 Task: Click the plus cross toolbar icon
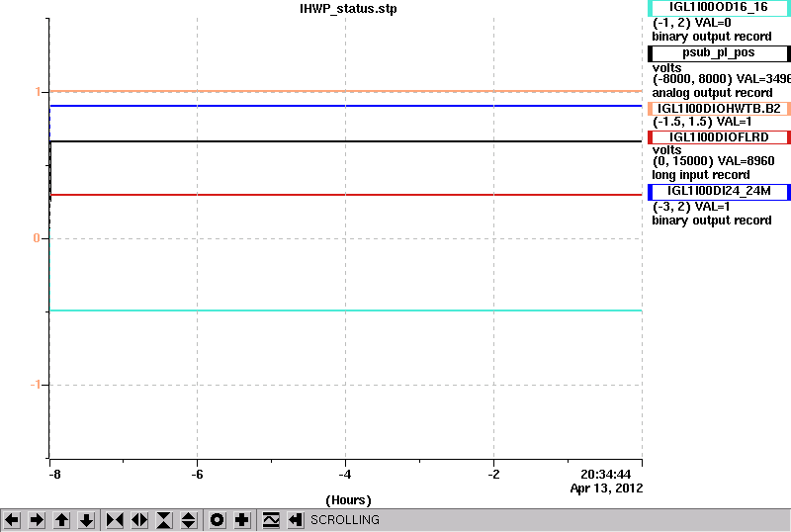coord(242,520)
